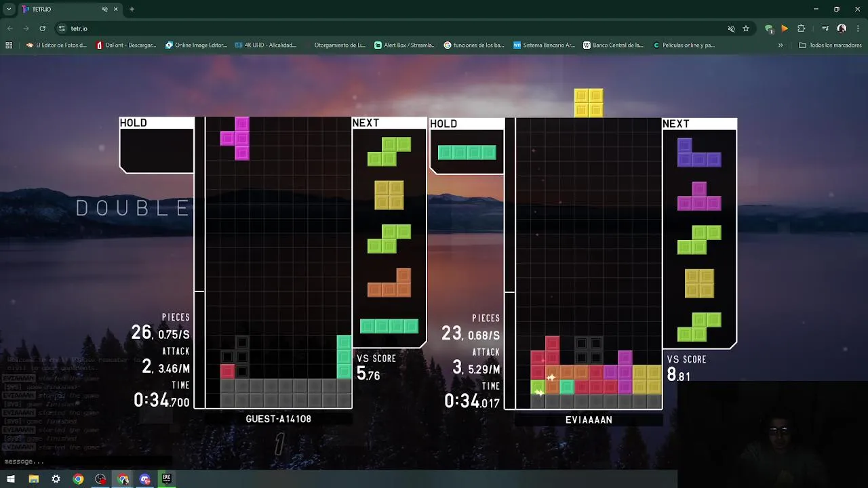The image size is (868, 488).
Task: Open File Explorer from taskbar
Action: click(x=33, y=479)
